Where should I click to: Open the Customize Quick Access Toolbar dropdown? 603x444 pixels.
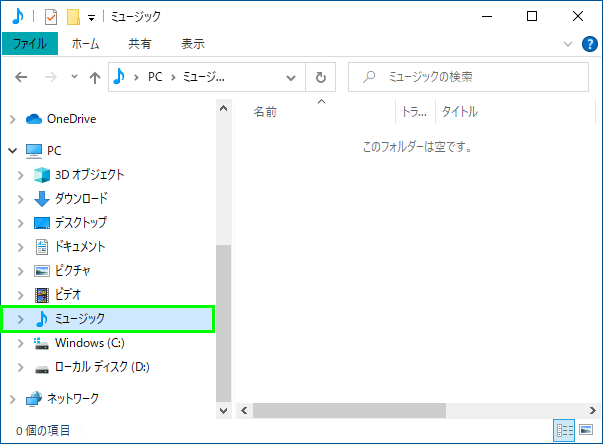pyautogui.click(x=91, y=18)
